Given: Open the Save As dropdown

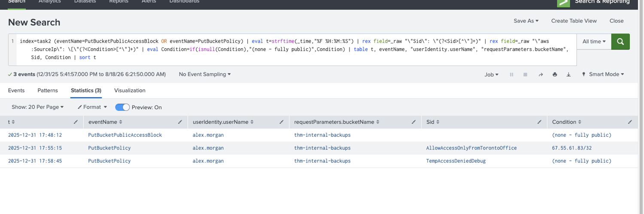Looking at the screenshot, I should [526, 21].
